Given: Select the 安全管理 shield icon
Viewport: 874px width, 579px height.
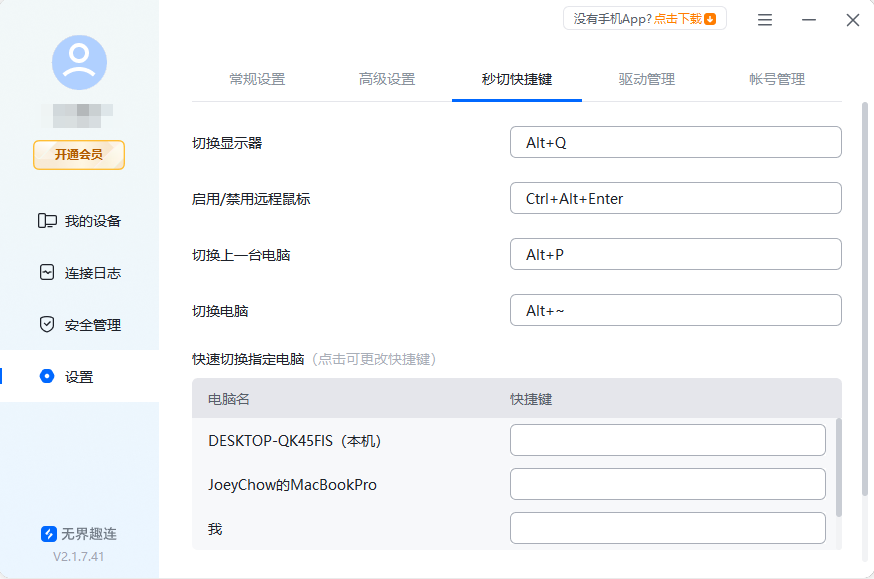Looking at the screenshot, I should 47,324.
